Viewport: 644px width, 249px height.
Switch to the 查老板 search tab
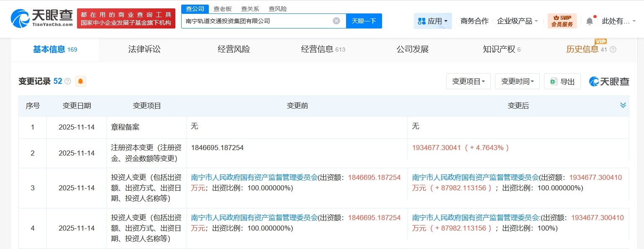pos(222,8)
